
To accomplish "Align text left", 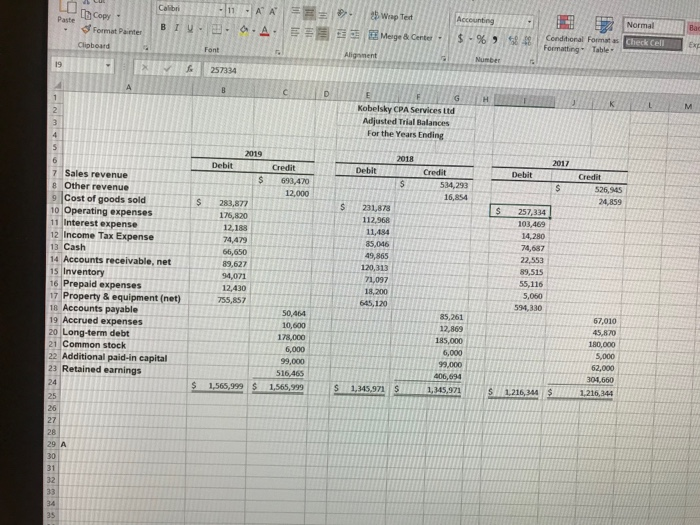I will coord(295,32).
